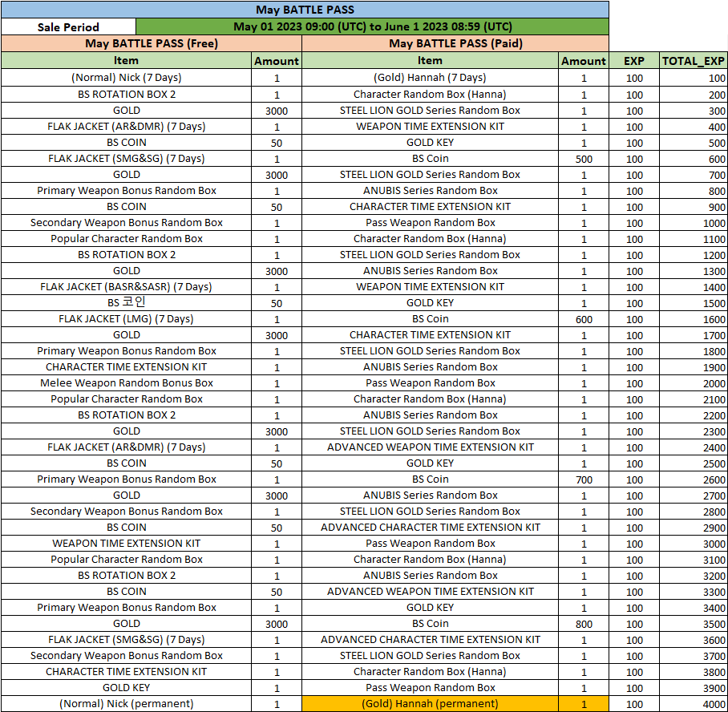
Task: Click the Sale Period label cell
Action: [x=68, y=27]
